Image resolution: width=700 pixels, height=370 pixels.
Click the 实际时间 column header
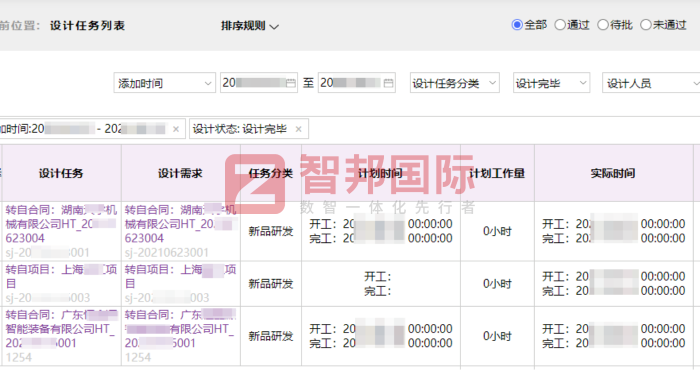613,173
